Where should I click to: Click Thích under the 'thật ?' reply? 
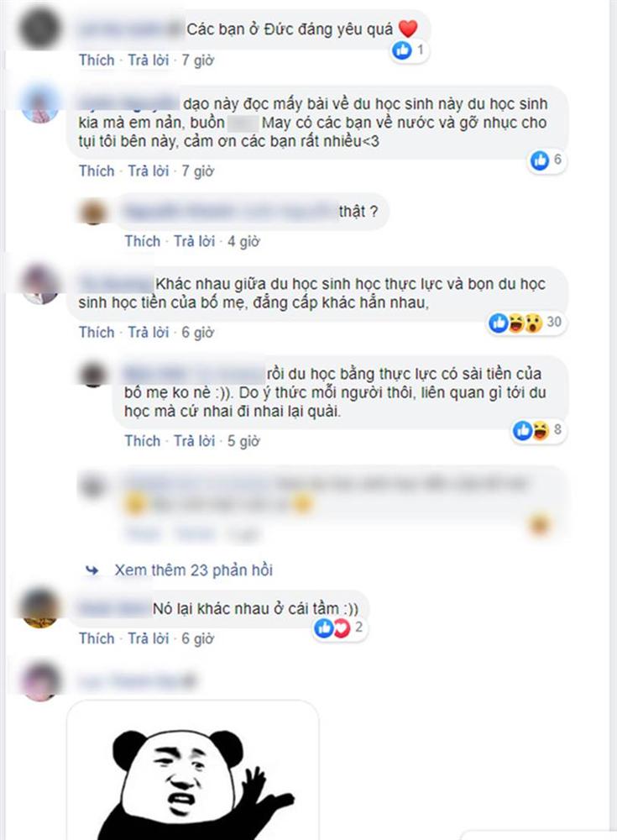pos(143,242)
